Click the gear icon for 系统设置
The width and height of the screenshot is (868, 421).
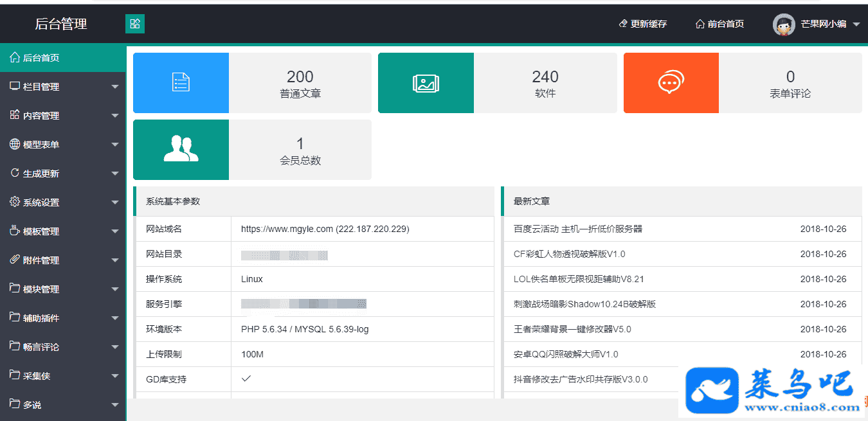point(15,202)
